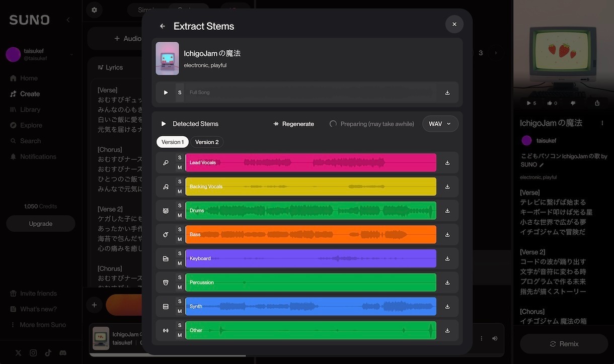The image size is (614, 364).
Task: Solo the Percussion stem
Action: (180, 278)
